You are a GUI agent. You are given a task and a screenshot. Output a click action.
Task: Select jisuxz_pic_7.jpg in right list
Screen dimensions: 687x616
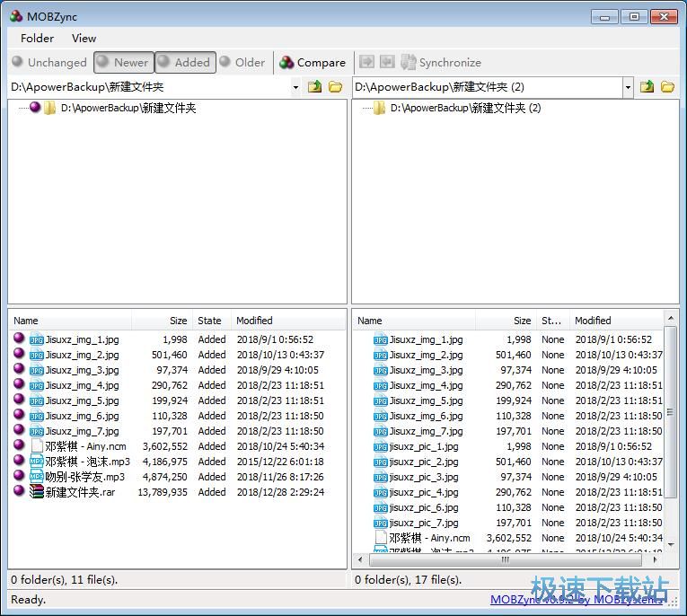pos(424,524)
